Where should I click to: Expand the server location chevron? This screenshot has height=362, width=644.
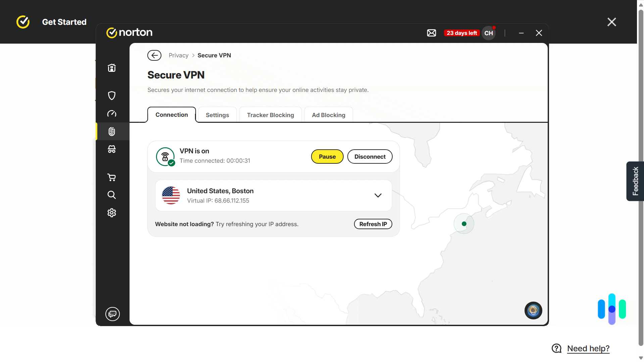pos(378,196)
